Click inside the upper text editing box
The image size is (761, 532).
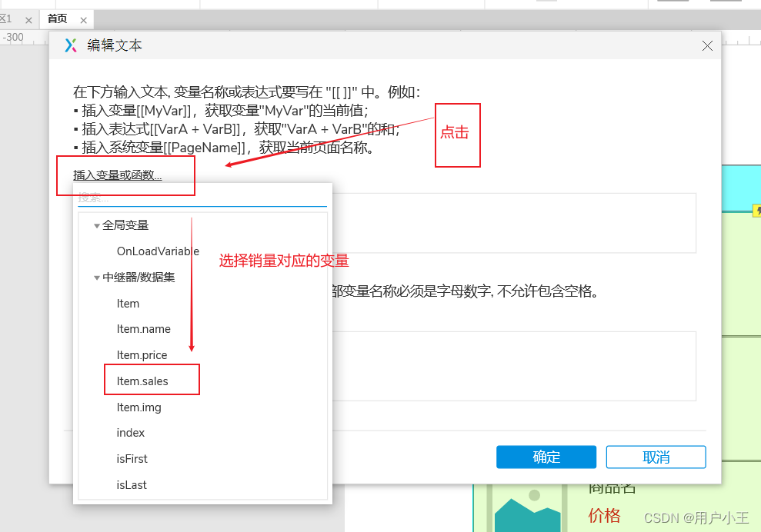coord(514,223)
